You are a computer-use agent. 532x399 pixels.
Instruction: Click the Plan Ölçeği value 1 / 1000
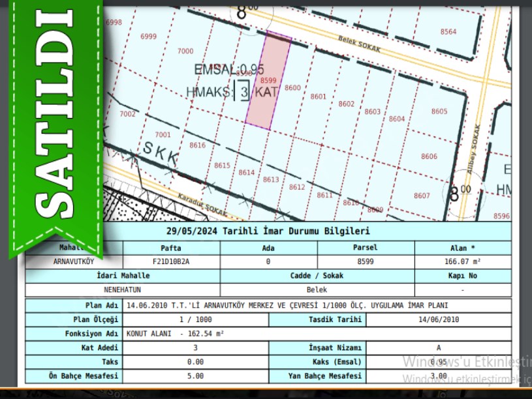coord(195,319)
